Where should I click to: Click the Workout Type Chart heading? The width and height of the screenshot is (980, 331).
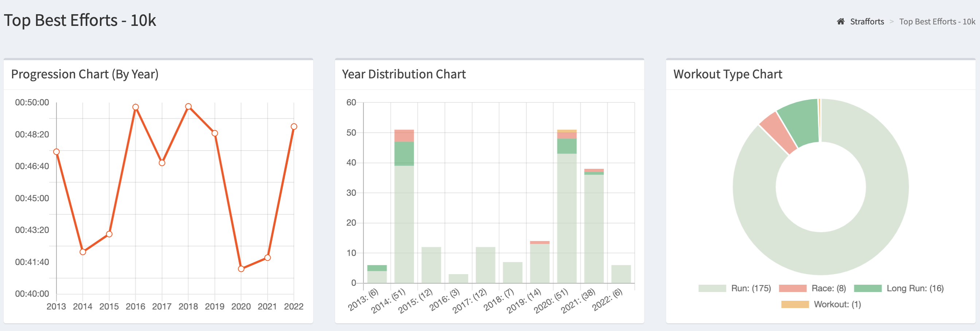pyautogui.click(x=728, y=74)
